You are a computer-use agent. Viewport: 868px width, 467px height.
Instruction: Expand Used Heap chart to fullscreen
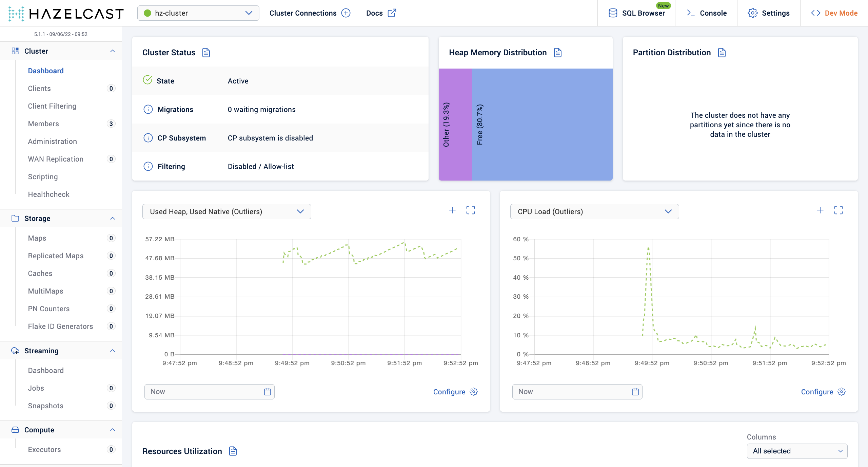tap(471, 210)
